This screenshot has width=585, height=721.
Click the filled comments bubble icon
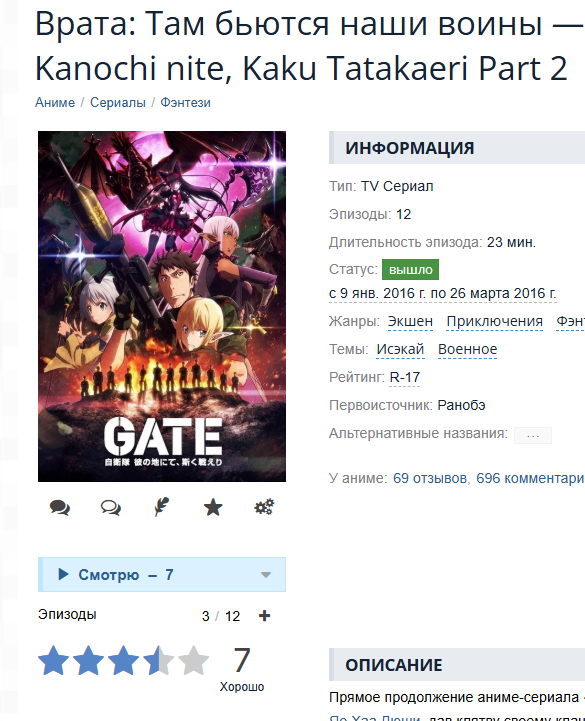pos(60,507)
